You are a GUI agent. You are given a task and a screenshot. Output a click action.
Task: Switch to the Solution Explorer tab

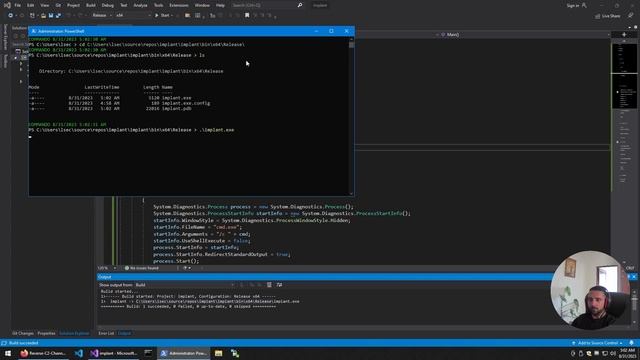[x=74, y=333]
